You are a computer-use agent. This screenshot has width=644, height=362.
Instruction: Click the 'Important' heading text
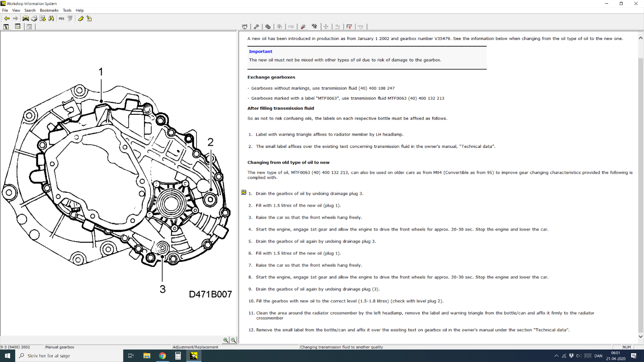click(x=260, y=51)
